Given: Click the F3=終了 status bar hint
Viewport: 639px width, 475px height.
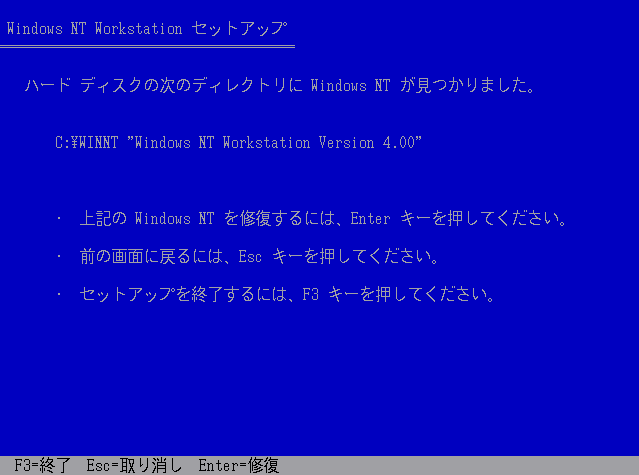Looking at the screenshot, I should (42, 465).
